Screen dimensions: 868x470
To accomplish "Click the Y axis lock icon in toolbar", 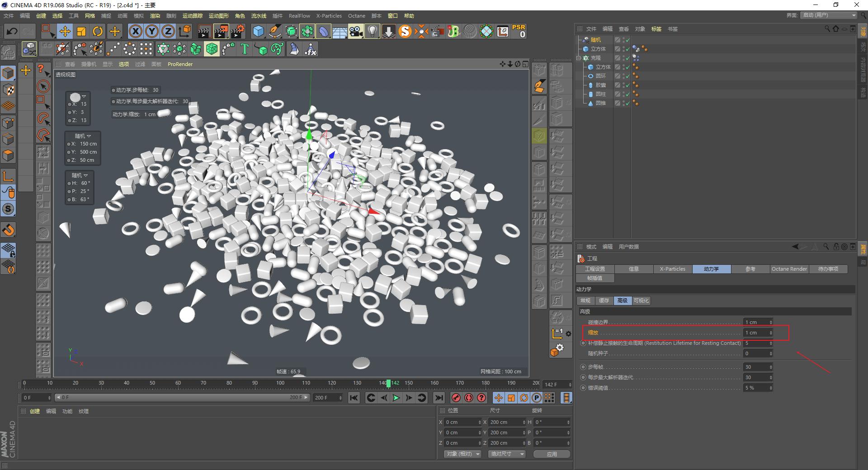I will pyautogui.click(x=151, y=31).
